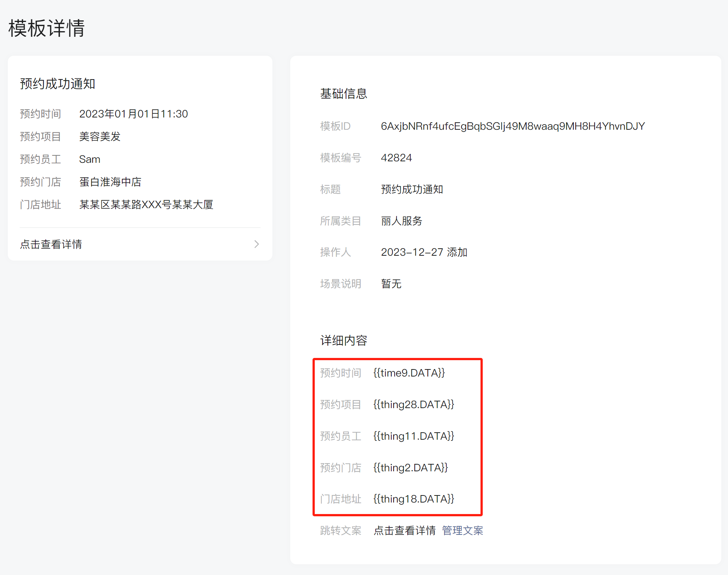Click the operator date 2023-12-27 添加
728x575 pixels.
424,252
